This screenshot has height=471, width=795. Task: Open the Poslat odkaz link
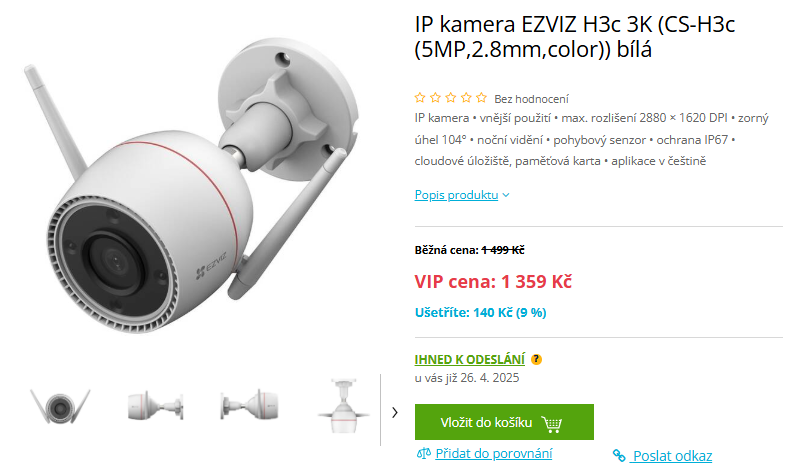(x=672, y=456)
